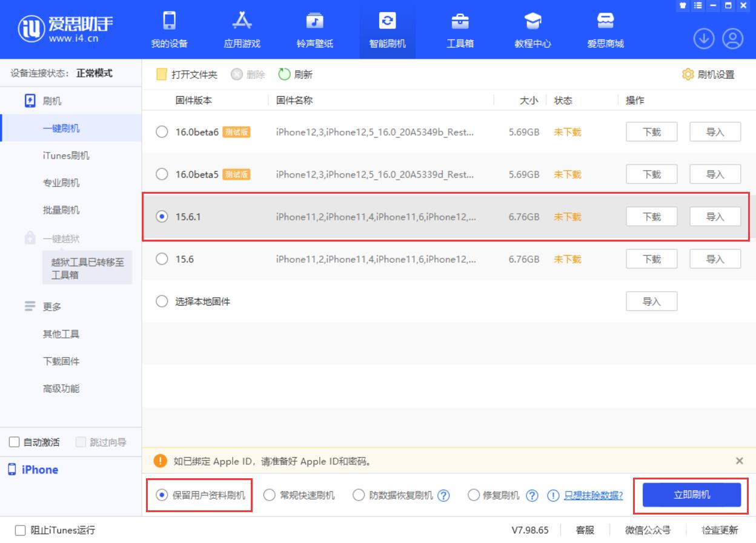The height and width of the screenshot is (543, 756).
Task: Choose the 选择本地固件 option
Action: (161, 301)
